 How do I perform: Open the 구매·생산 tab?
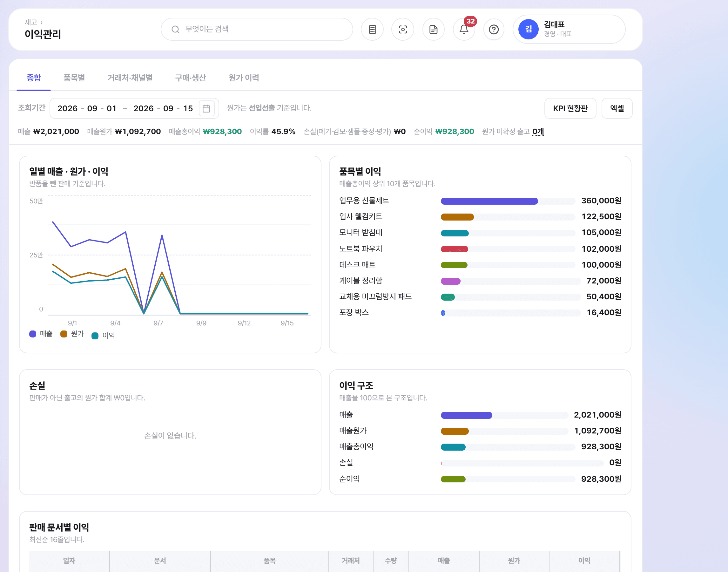click(191, 78)
